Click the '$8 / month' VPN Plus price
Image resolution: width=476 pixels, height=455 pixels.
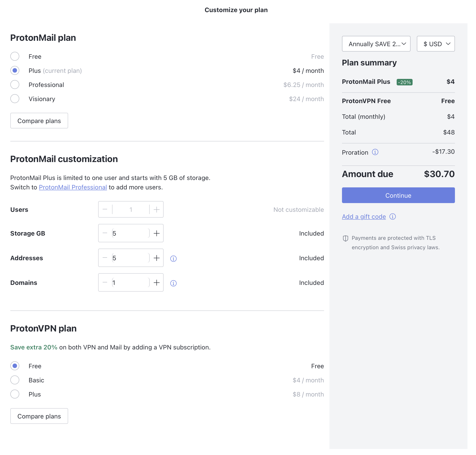tap(308, 394)
